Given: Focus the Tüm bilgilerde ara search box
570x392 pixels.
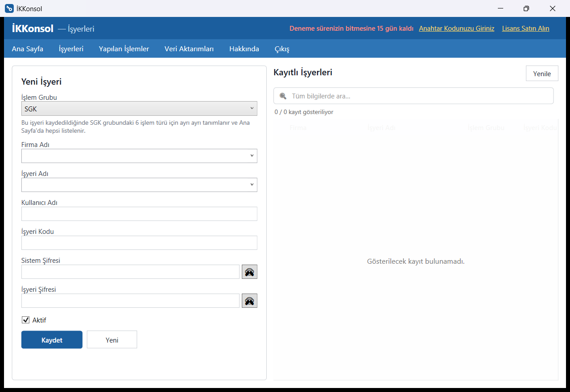Looking at the screenshot, I should (414, 96).
